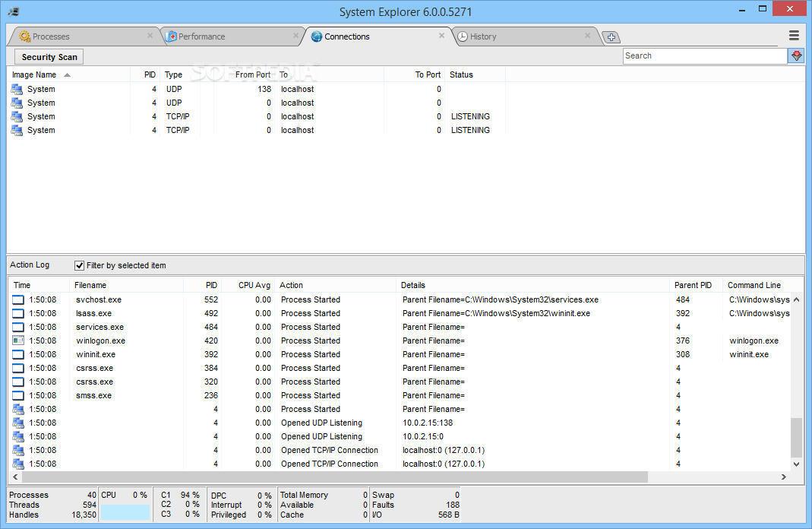The image size is (812, 529).
Task: Click action log scroll up arrow
Action: [x=796, y=299]
